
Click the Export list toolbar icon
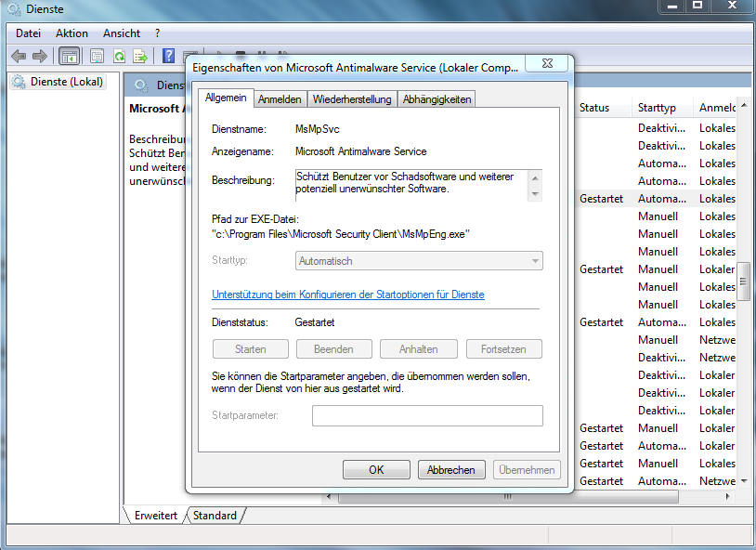[140, 57]
